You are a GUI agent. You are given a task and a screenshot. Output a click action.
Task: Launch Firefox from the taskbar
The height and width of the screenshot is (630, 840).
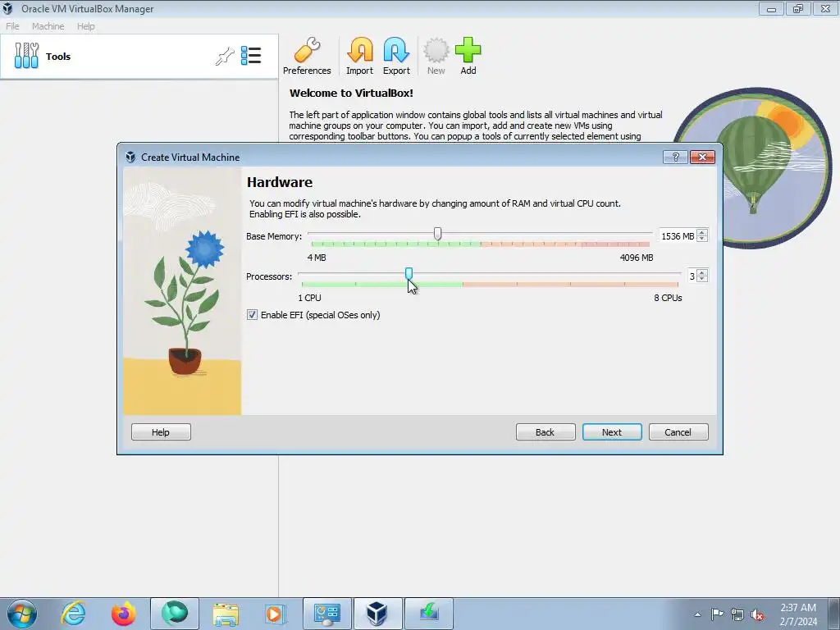[124, 614]
